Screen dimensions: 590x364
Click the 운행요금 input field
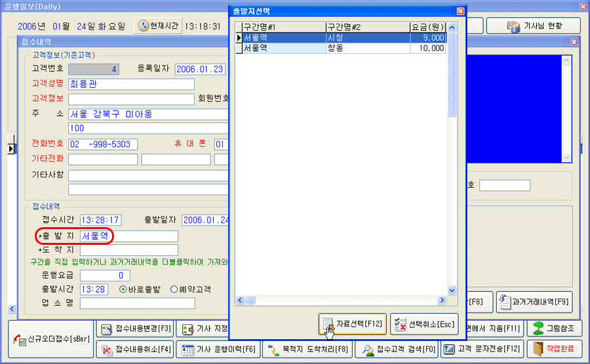tap(105, 276)
